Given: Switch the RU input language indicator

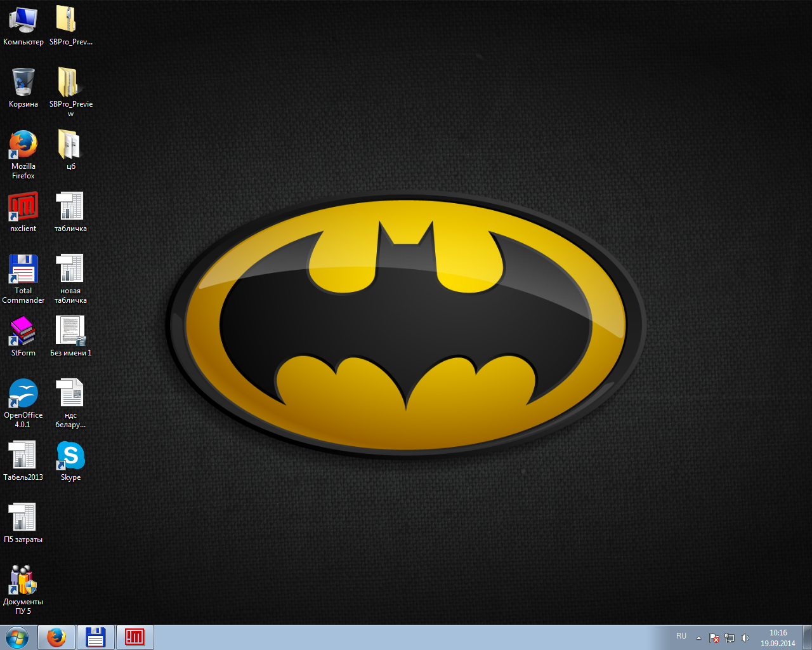Looking at the screenshot, I should click(x=681, y=636).
